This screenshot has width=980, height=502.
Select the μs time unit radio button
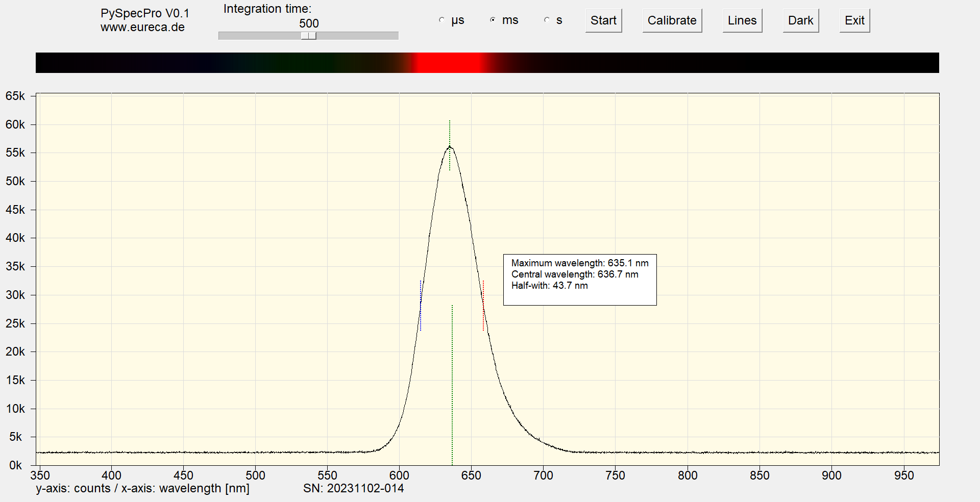442,20
